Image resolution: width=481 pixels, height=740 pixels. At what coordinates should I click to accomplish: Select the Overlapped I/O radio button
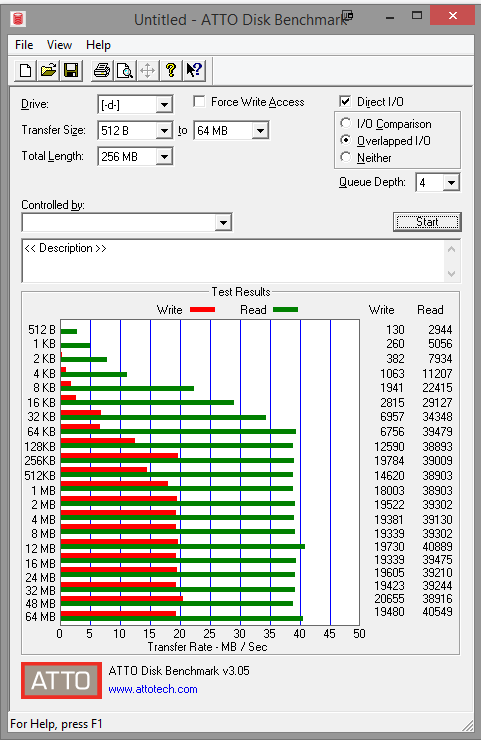click(x=346, y=141)
